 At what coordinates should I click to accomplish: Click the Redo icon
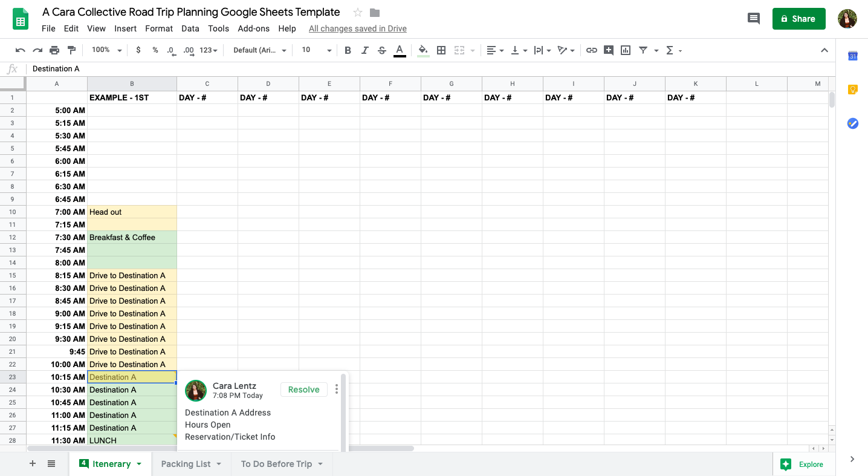click(37, 50)
